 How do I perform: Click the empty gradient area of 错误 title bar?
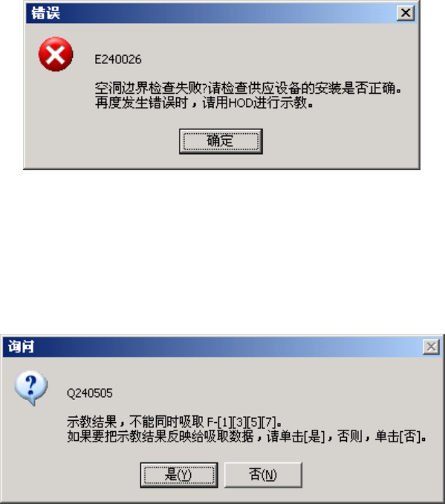click(225, 13)
